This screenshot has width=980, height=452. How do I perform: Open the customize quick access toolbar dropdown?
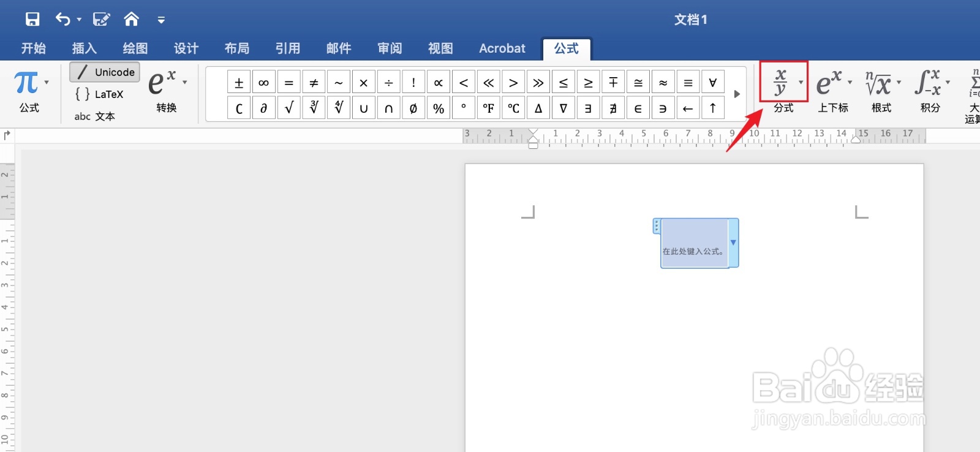coord(161,20)
